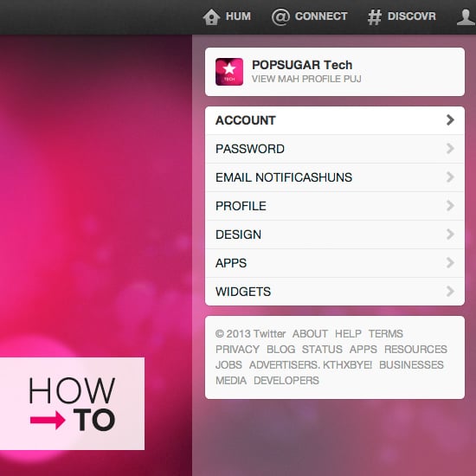Screen dimensions: 476x476
Task: Click the pink arrow in How To
Action: click(48, 420)
